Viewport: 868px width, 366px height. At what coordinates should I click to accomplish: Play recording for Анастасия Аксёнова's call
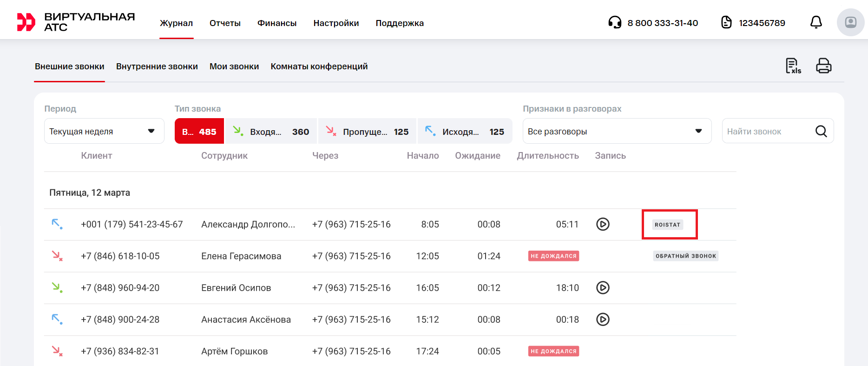coord(603,319)
